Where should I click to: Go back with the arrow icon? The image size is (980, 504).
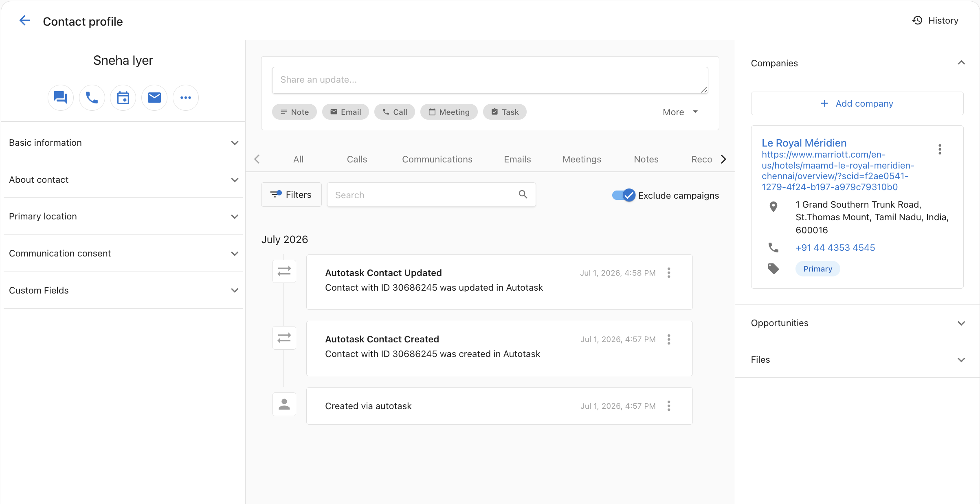click(x=25, y=20)
